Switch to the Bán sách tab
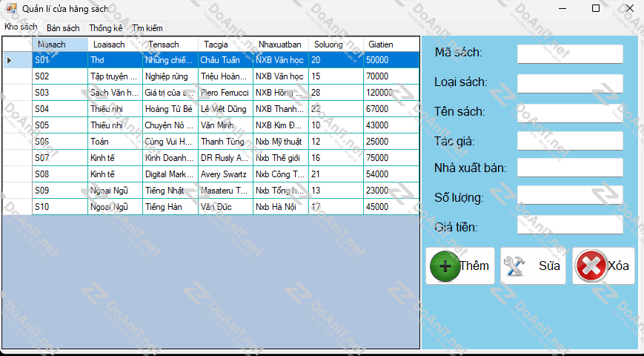 (x=63, y=28)
